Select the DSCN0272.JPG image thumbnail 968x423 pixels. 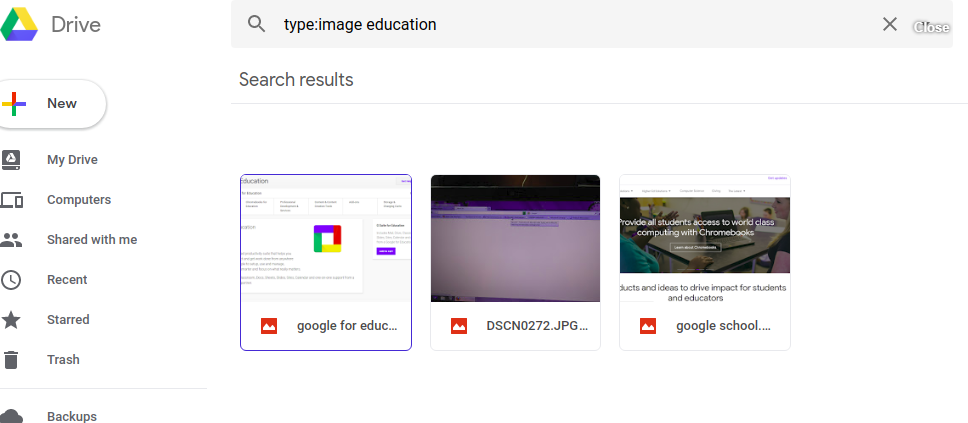(515, 238)
